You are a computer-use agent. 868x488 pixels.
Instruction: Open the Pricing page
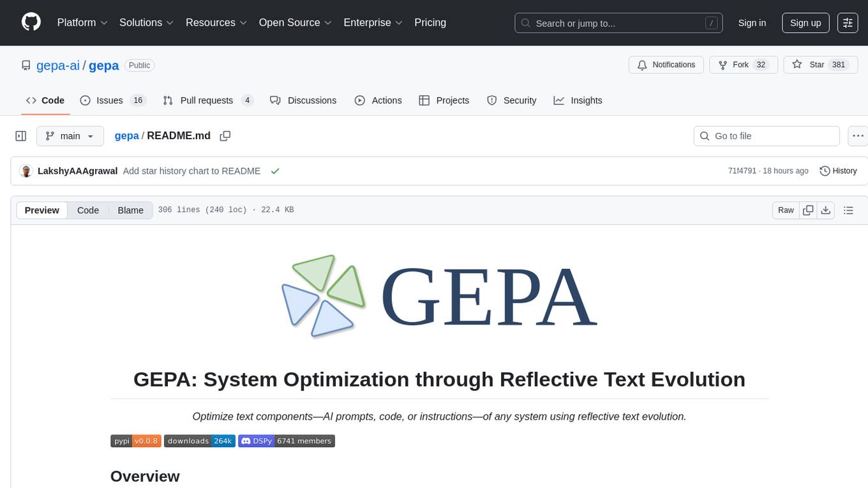(x=430, y=22)
